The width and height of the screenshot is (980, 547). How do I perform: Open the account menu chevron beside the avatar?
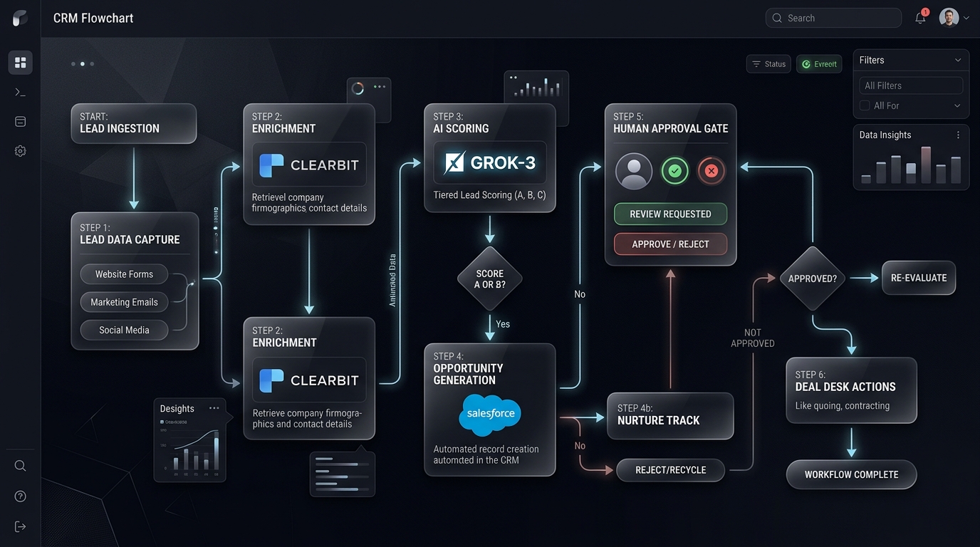coord(966,19)
